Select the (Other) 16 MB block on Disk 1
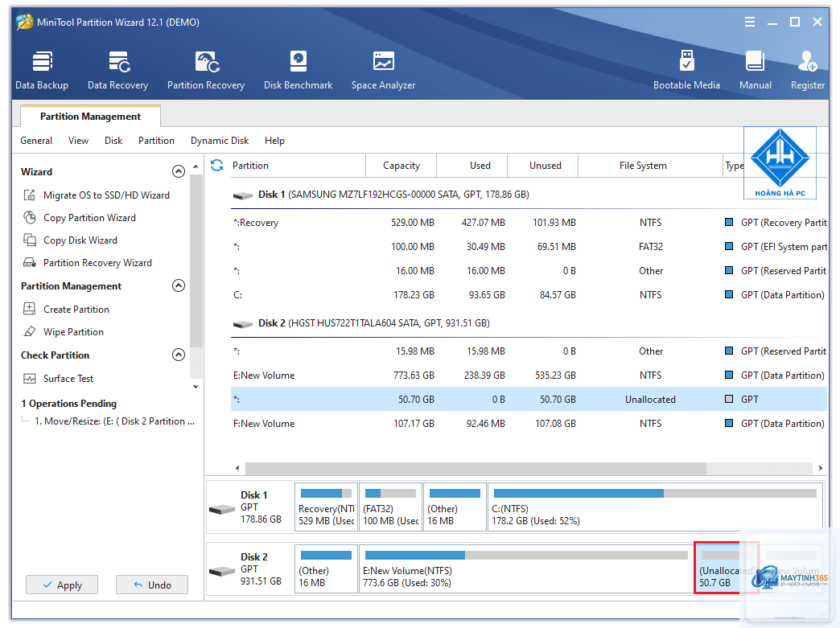840x628 pixels. tap(455, 507)
